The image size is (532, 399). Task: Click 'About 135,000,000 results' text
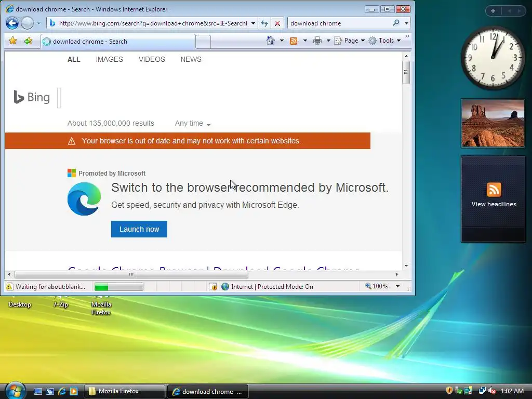111,123
